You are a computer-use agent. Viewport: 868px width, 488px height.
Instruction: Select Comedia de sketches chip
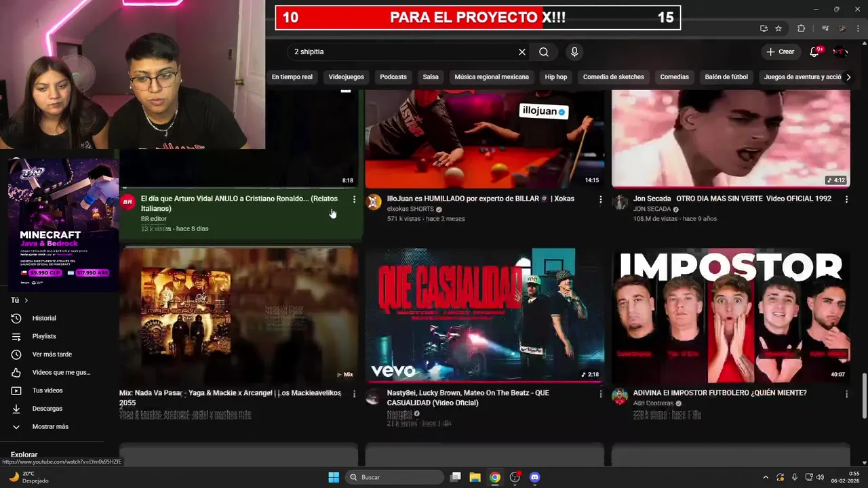pyautogui.click(x=614, y=77)
